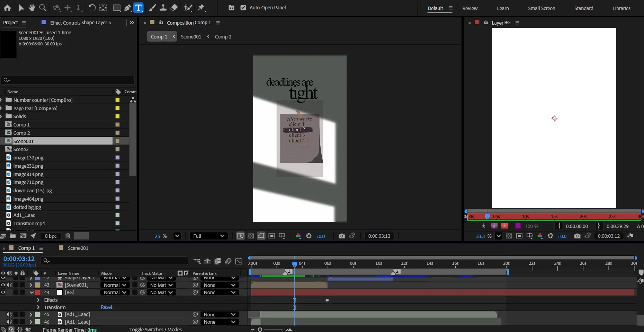
Task: Switch to the Review workspace
Action: click(469, 8)
